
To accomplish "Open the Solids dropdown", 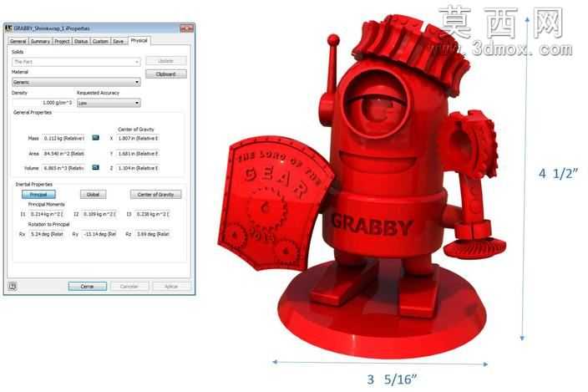I will tap(77, 62).
